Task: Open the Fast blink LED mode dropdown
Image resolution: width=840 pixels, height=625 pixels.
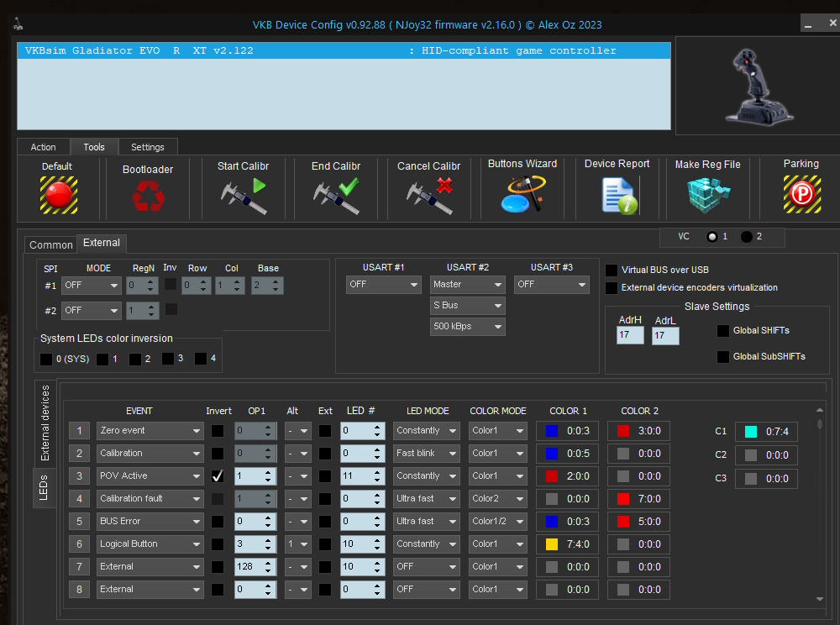Action: (426, 453)
